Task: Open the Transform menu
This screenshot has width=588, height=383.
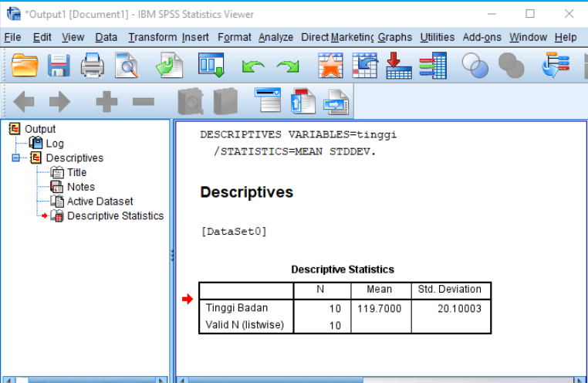Action: coord(152,37)
